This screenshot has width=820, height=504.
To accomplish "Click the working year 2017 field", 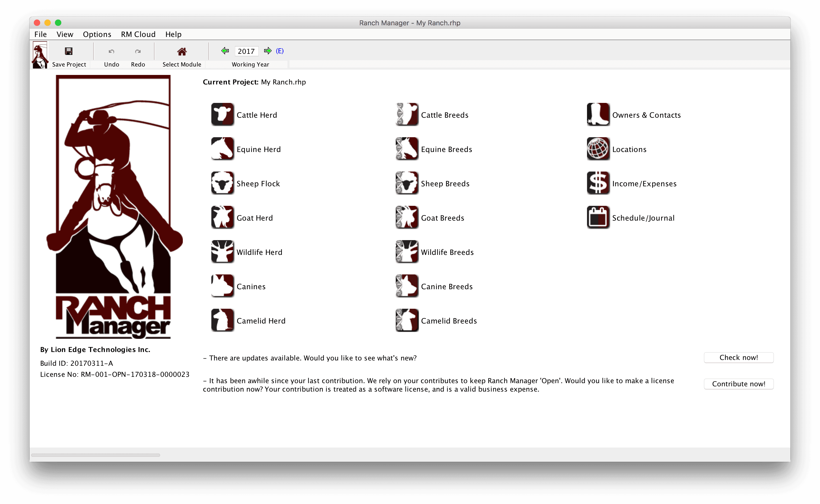I will click(x=246, y=51).
